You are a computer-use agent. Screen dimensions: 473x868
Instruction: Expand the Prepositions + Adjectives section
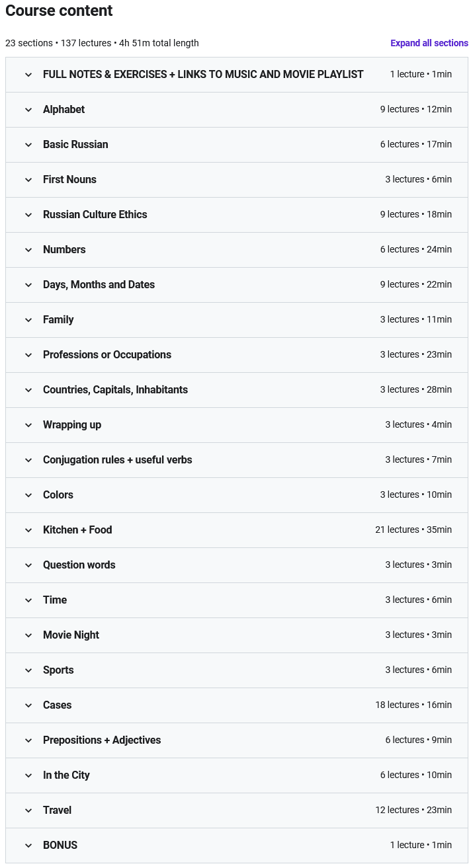(101, 740)
